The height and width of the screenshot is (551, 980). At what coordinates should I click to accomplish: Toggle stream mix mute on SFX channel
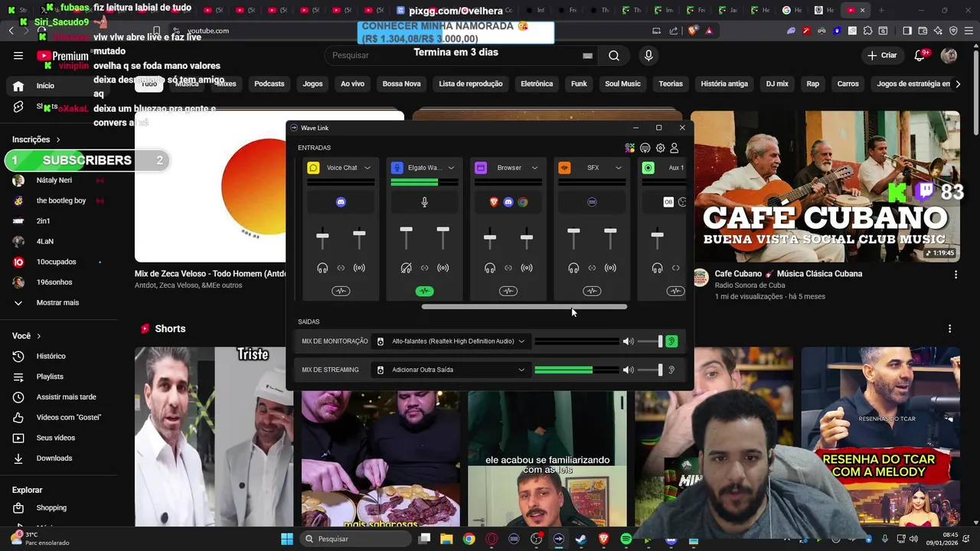tap(610, 268)
